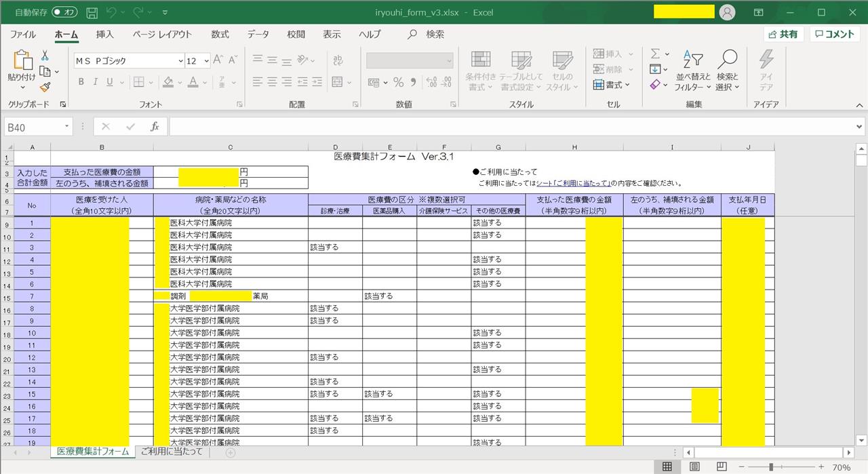Click the Wrap Text icon

338,61
